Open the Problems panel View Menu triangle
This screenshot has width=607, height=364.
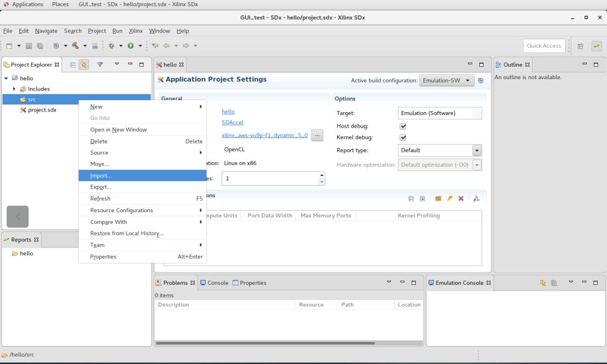click(389, 282)
